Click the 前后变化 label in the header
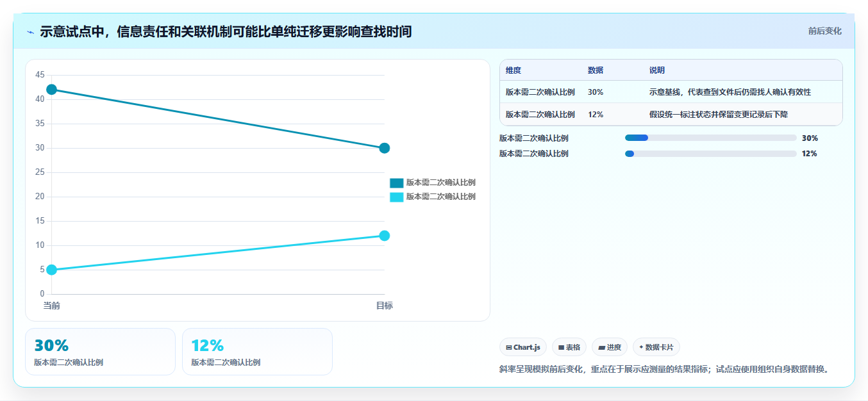Viewport: 868px width, 401px height. (824, 31)
